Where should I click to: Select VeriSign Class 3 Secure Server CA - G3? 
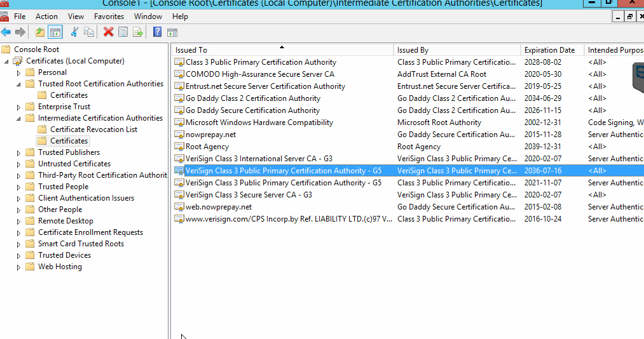249,195
